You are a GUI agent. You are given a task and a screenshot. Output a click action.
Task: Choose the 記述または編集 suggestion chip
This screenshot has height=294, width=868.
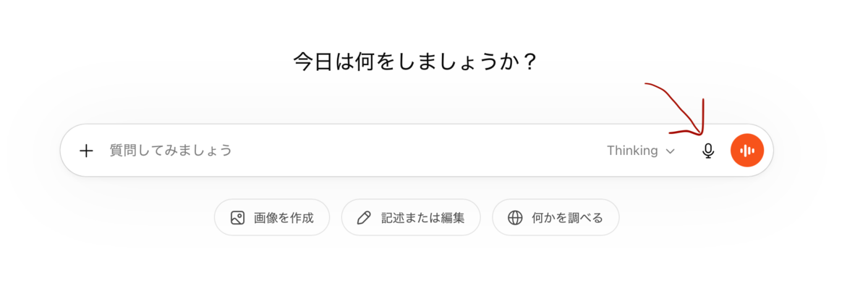point(411,217)
